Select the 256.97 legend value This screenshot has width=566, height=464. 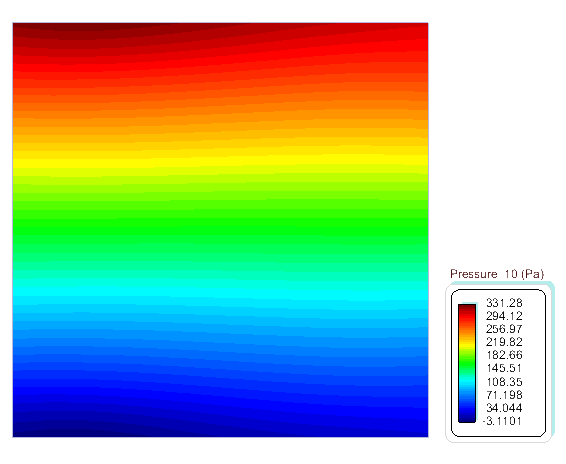[504, 329]
